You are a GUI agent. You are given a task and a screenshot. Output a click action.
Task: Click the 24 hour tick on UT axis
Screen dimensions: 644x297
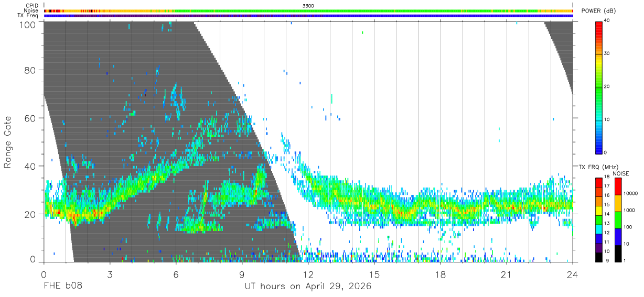pyautogui.click(x=573, y=274)
